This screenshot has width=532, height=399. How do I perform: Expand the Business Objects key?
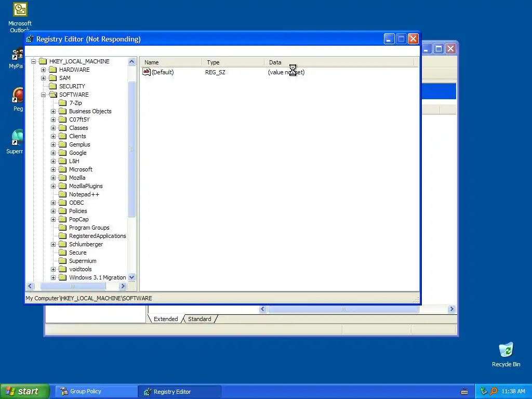[x=54, y=111]
